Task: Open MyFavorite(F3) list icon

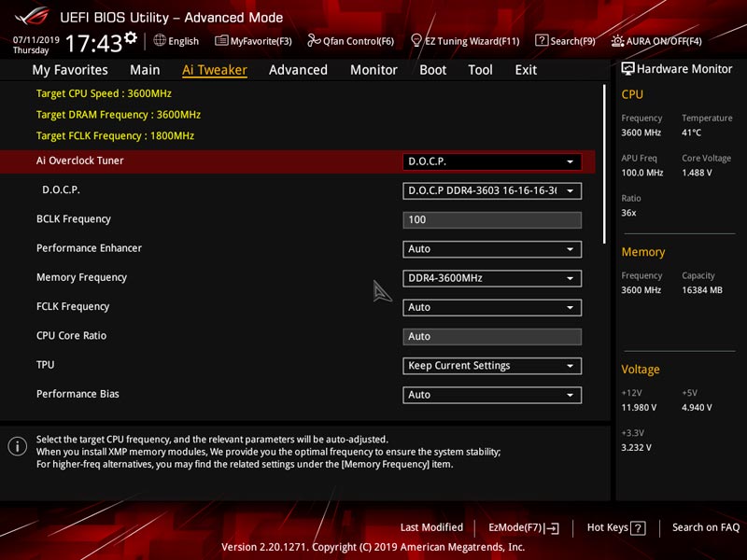Action: 221,40
